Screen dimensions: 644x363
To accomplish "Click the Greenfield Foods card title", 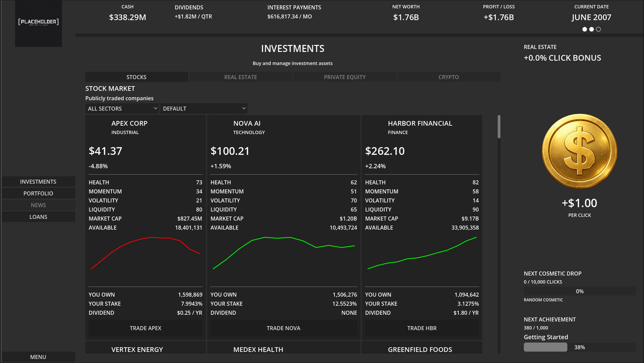I will 420,350.
